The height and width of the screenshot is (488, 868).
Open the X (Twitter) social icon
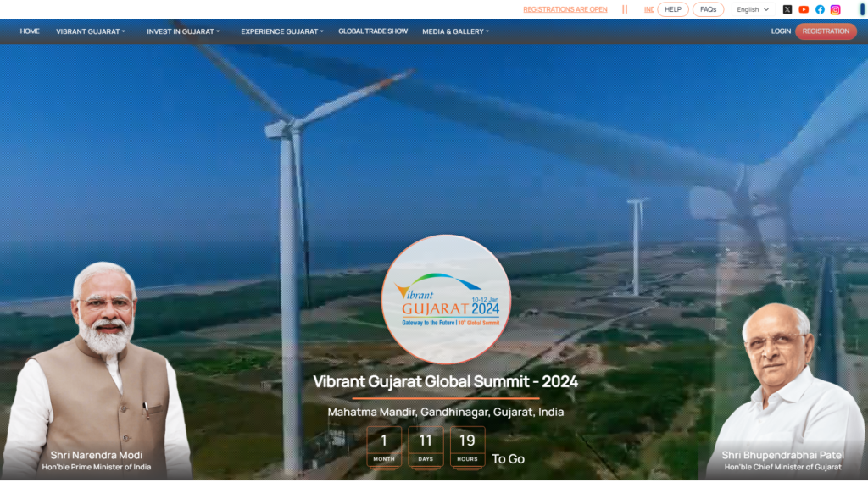(787, 9)
